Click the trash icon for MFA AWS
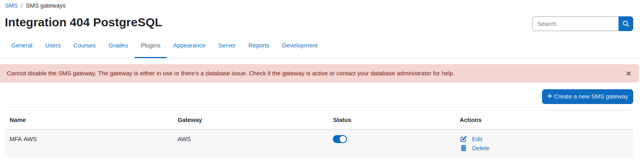 click(464, 148)
